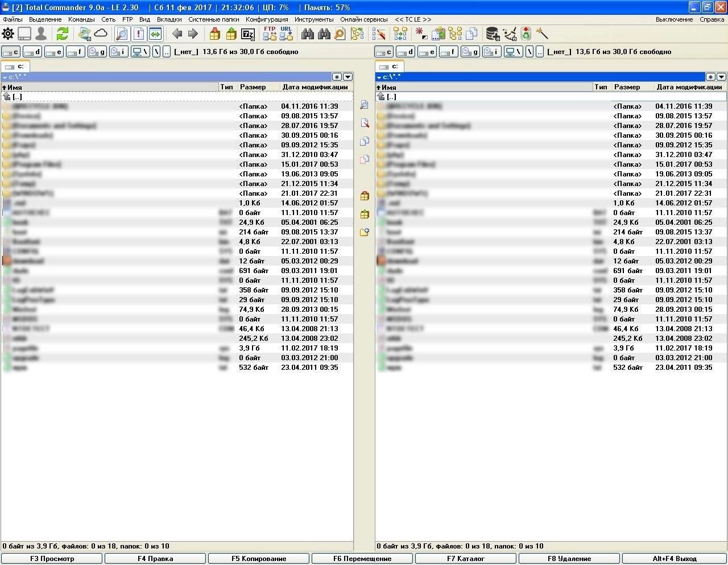Switch left panel to drive e
The image size is (728, 565).
click(x=54, y=52)
